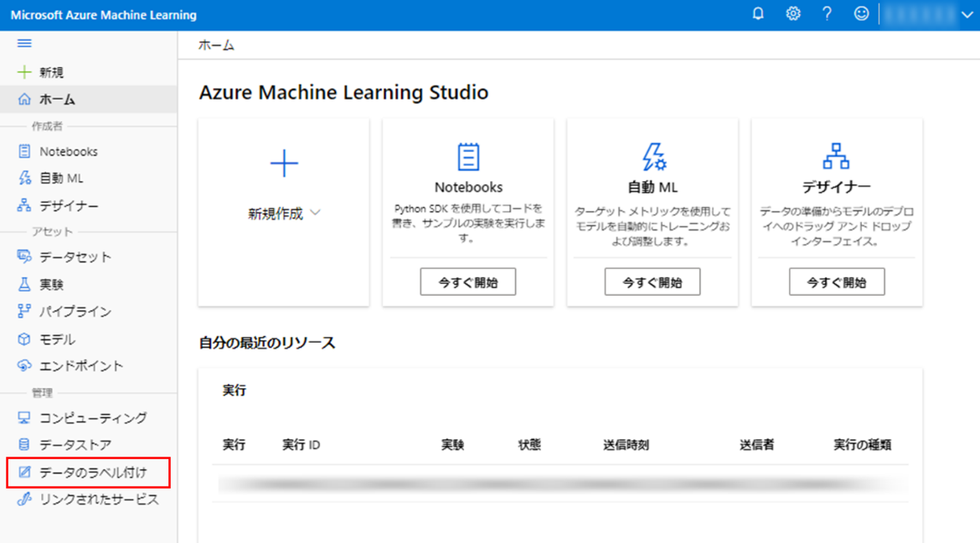Click the 実験 column header in table

[452, 445]
